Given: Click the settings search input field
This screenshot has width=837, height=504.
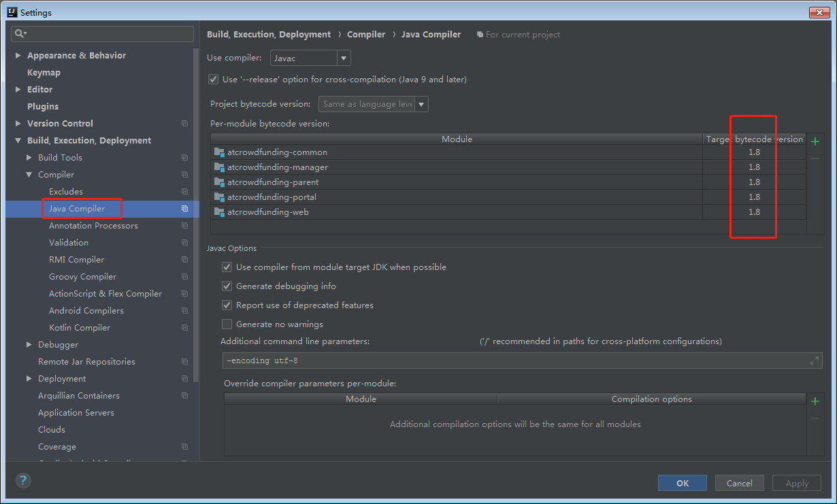Looking at the screenshot, I should 103,33.
